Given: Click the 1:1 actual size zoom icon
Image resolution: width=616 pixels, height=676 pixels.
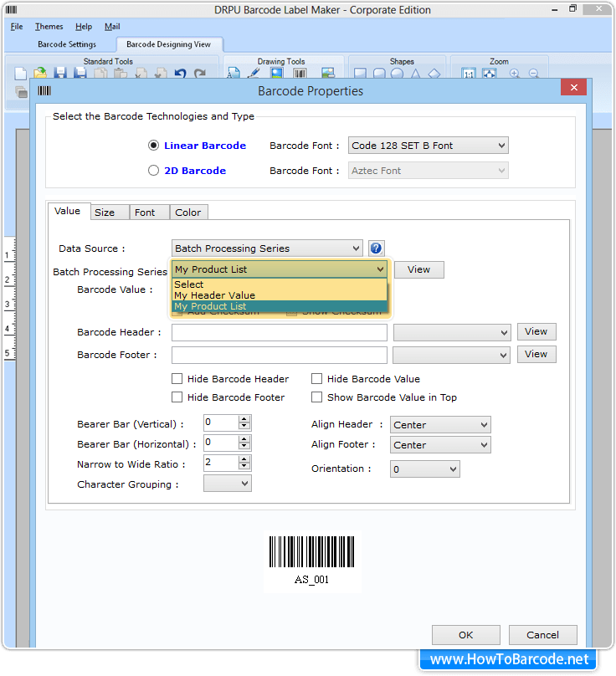Looking at the screenshot, I should pos(469,74).
